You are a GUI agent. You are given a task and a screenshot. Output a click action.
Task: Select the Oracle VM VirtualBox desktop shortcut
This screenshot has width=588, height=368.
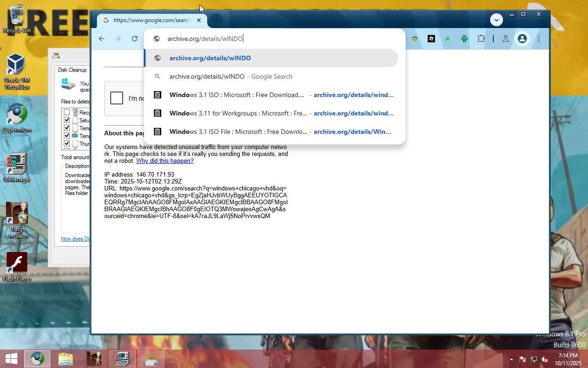[x=17, y=72]
